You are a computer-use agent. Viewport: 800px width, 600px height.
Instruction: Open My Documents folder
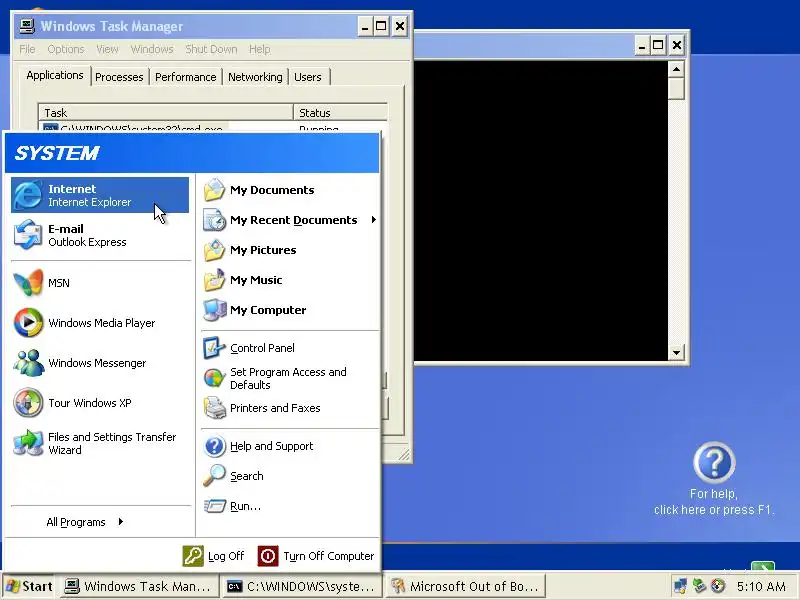[290, 190]
